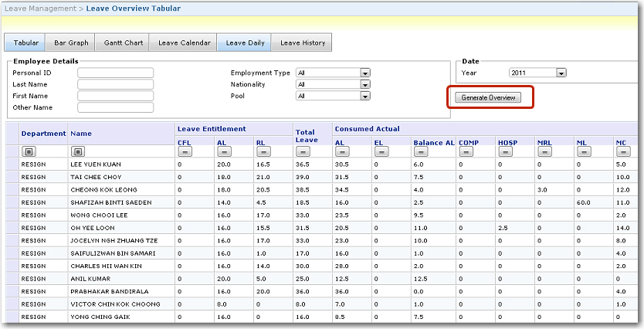
Task: Click into the Last Name text field
Action: pyautogui.click(x=116, y=84)
